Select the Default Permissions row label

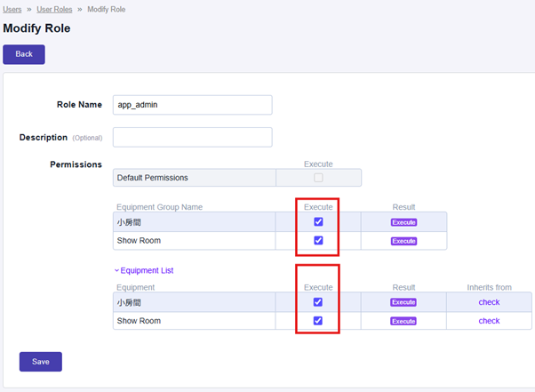[152, 178]
